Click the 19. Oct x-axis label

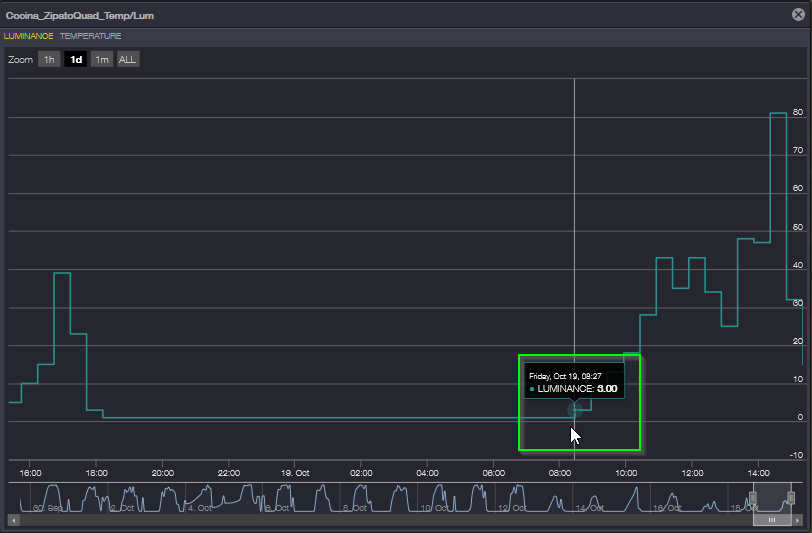point(295,473)
